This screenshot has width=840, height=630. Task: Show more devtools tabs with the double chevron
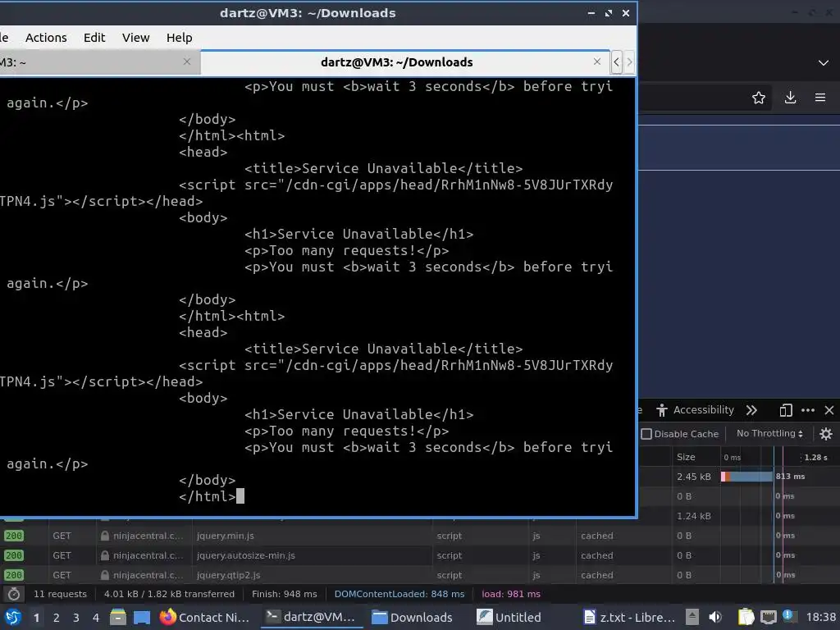(751, 410)
